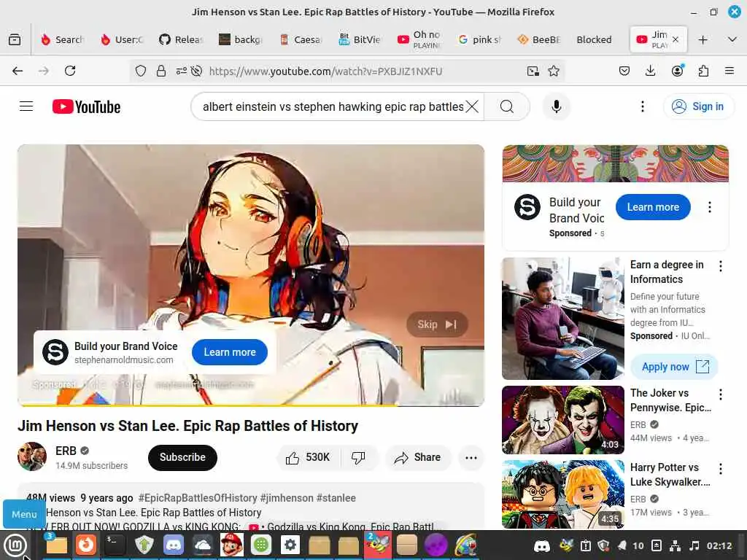
Task: Switch to the BeeBEEP tab
Action: click(539, 39)
